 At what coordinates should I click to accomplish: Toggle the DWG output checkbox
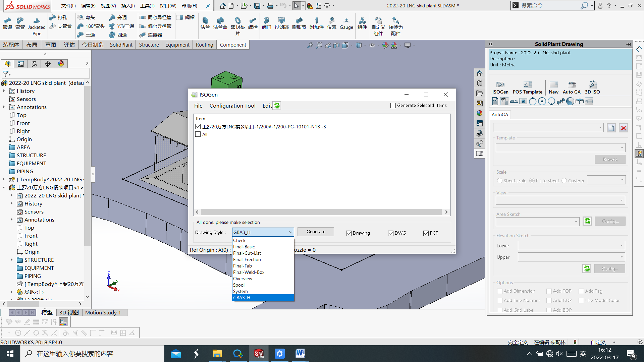pyautogui.click(x=391, y=233)
